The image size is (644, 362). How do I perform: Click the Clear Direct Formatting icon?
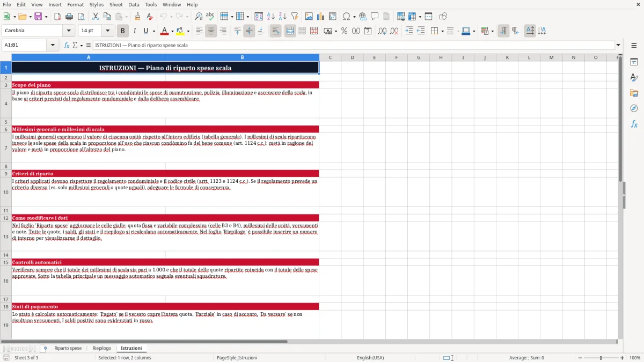(x=149, y=17)
